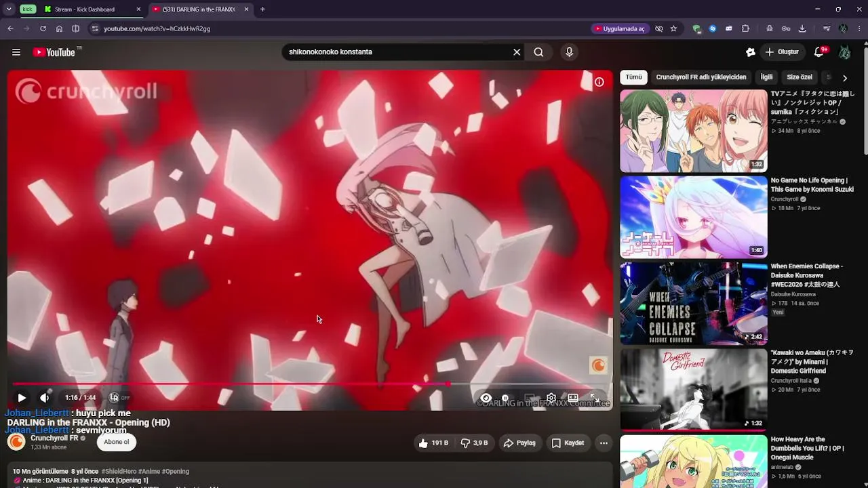Open browser downloads icon

coord(802,28)
